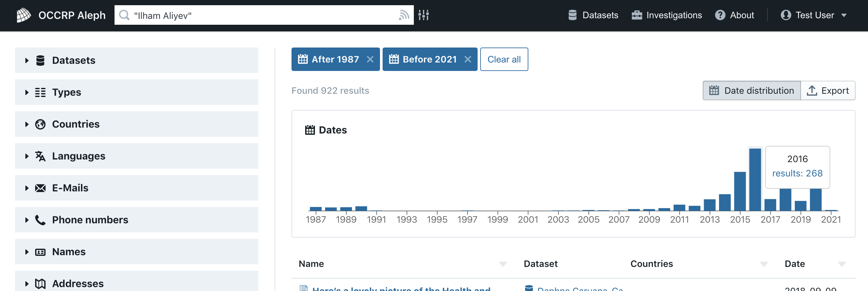The height and width of the screenshot is (291, 868).
Task: Remove the After 1987 filter
Action: 370,59
